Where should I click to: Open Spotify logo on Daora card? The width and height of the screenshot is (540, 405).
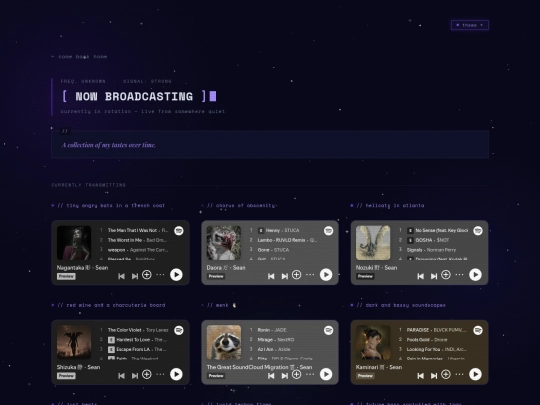[x=329, y=231]
